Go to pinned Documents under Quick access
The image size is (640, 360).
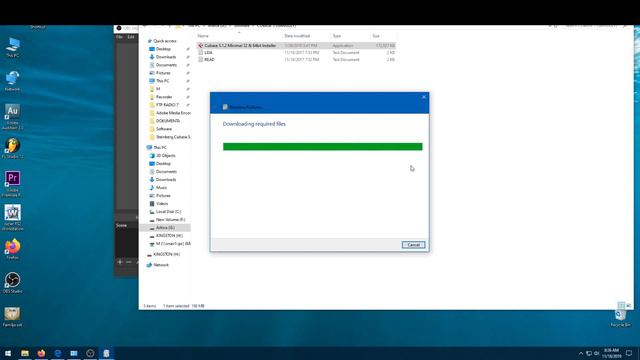click(x=166, y=65)
